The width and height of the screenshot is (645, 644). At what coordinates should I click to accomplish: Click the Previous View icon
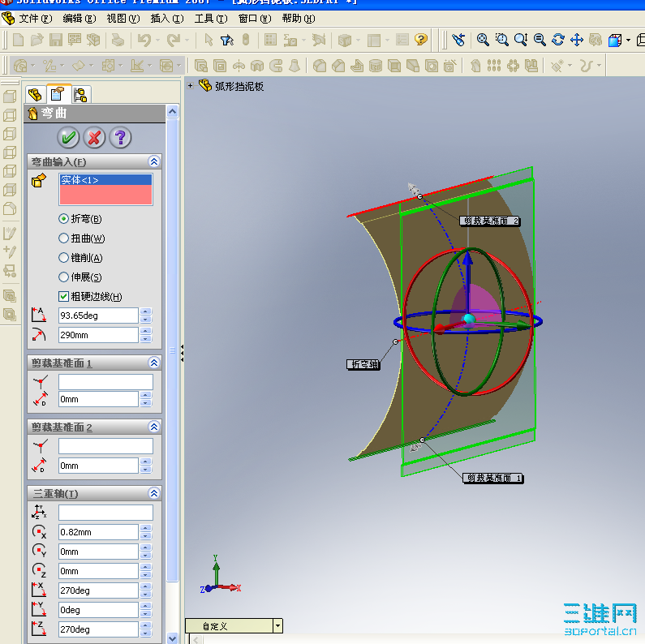tap(458, 40)
